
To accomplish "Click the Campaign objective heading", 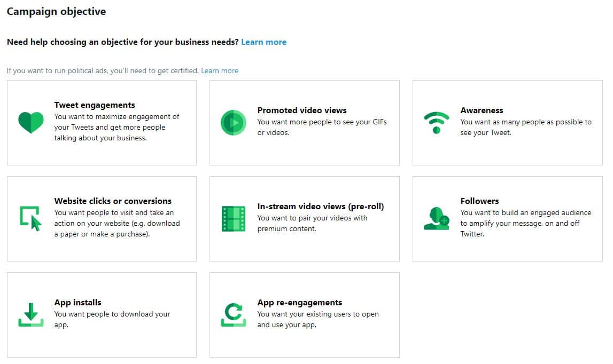I will tap(56, 11).
